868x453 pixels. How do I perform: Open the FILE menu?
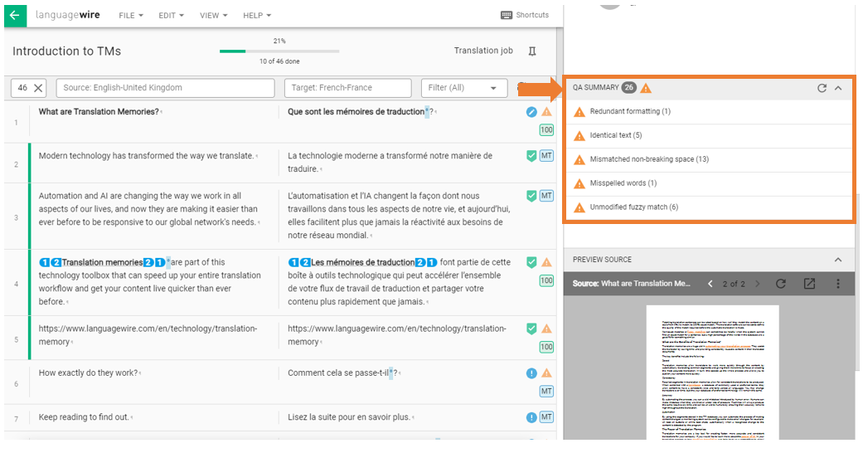131,16
